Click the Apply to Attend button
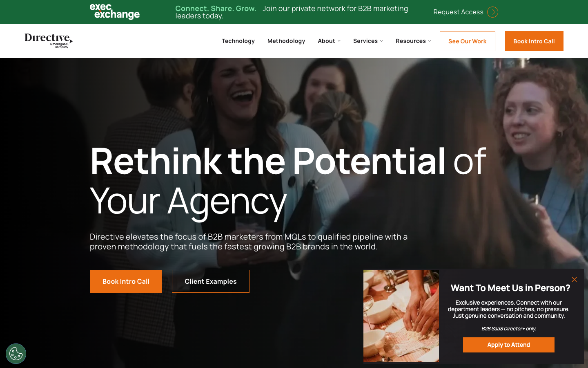This screenshot has height=368, width=588. [509, 345]
